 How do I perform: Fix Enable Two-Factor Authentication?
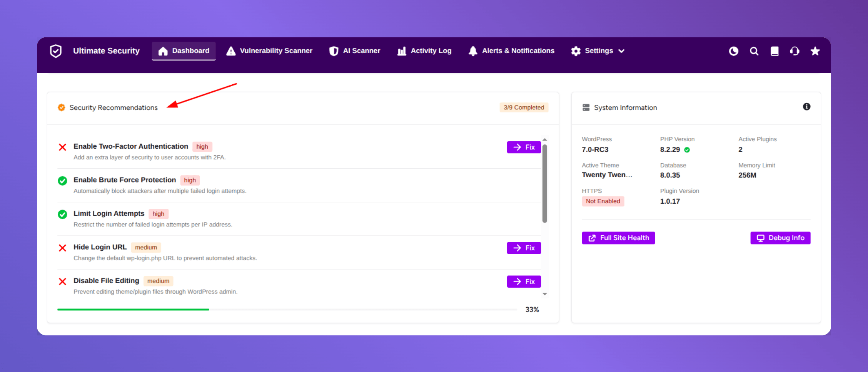(x=524, y=147)
